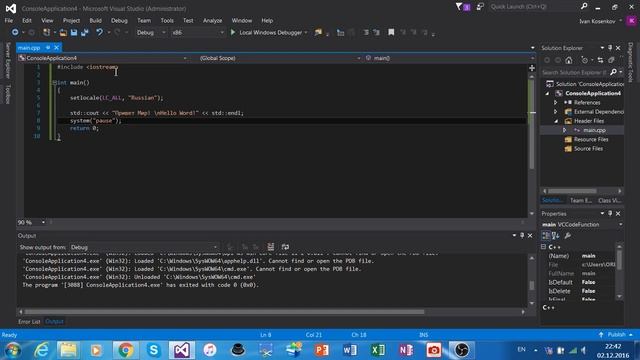Open the Global Scope dropdown
The height and width of the screenshot is (360, 640).
click(x=279, y=58)
